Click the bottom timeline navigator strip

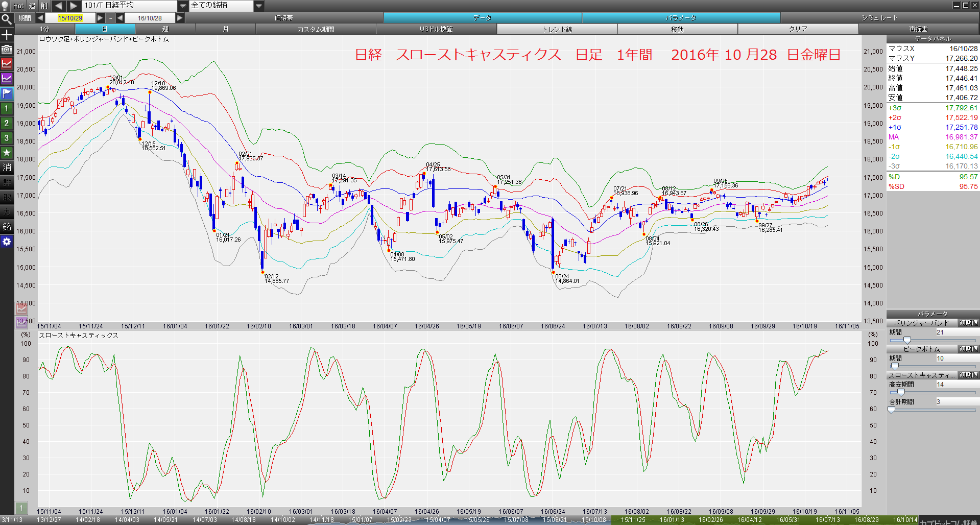tap(459, 520)
